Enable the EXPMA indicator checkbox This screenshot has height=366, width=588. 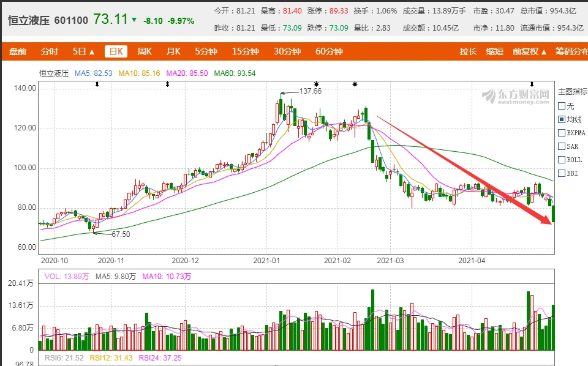pos(561,133)
